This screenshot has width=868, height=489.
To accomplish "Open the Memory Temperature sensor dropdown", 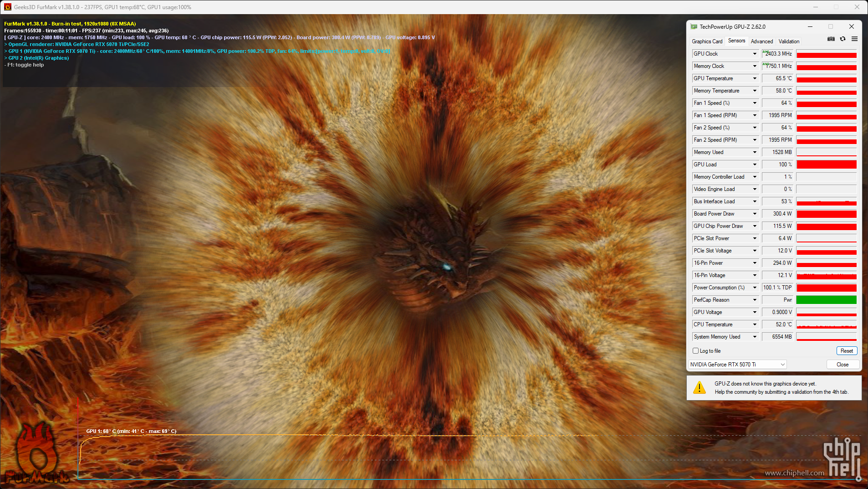I will (755, 91).
